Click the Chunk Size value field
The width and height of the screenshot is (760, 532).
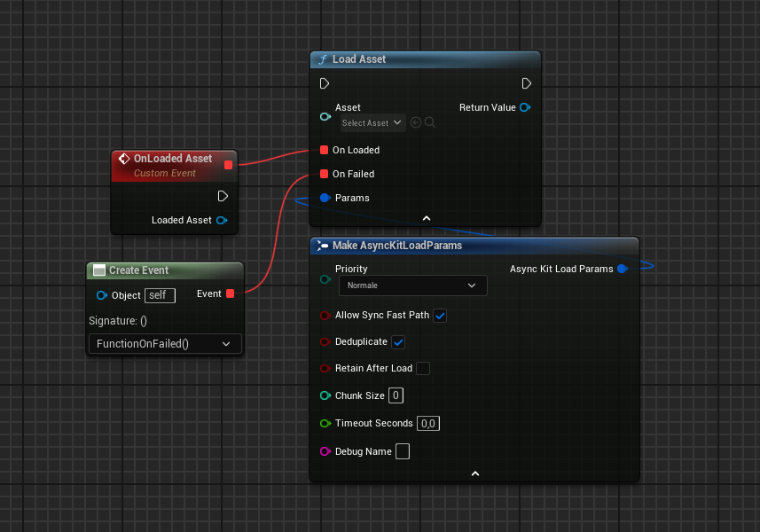click(396, 395)
